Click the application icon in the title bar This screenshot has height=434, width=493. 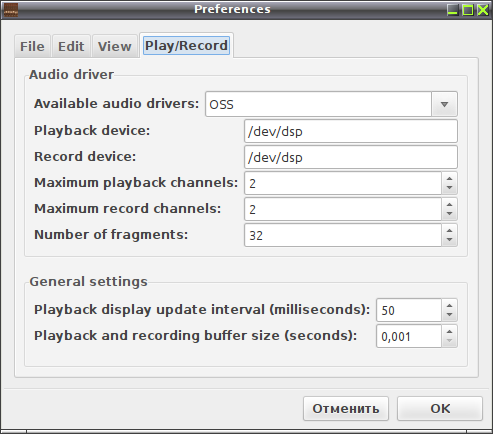[11, 10]
